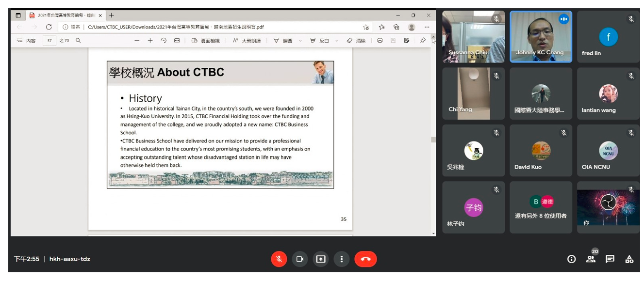Go forward to the next page
The image size is (644, 281).
(34, 27)
